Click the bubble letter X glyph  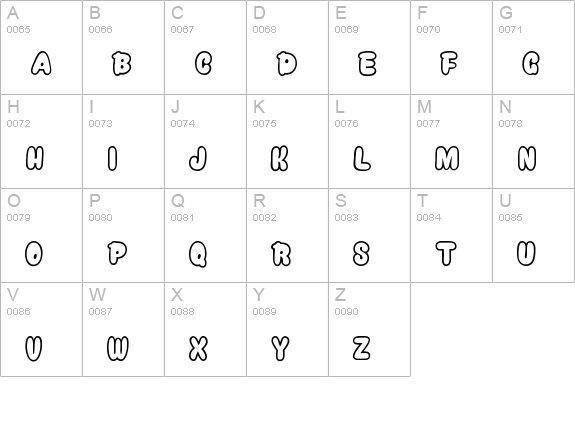198,348
